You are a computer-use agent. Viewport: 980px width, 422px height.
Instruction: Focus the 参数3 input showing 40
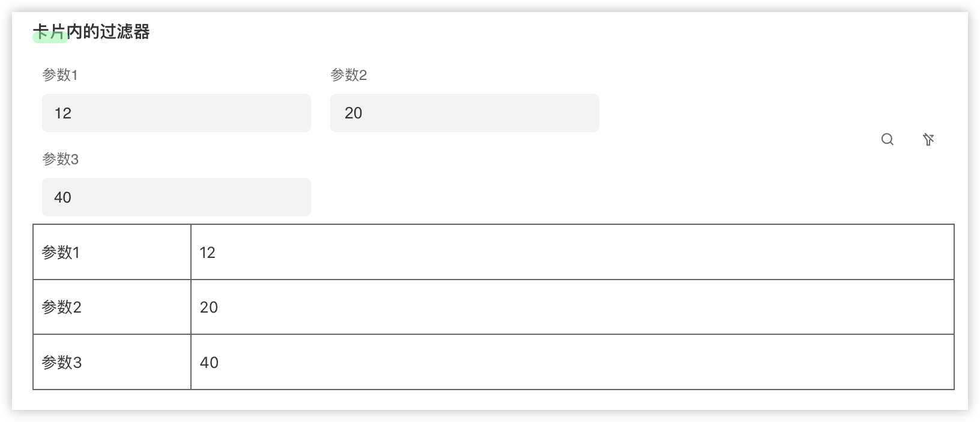click(x=176, y=197)
